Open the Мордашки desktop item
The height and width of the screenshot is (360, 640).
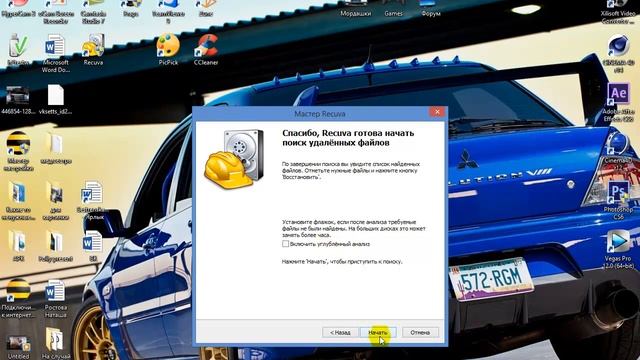point(356,9)
